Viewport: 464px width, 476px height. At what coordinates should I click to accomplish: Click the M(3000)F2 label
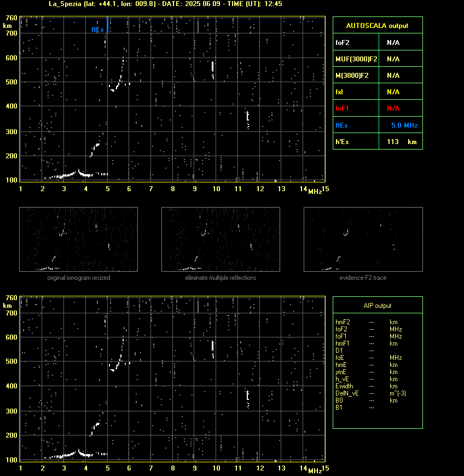tap(352, 75)
